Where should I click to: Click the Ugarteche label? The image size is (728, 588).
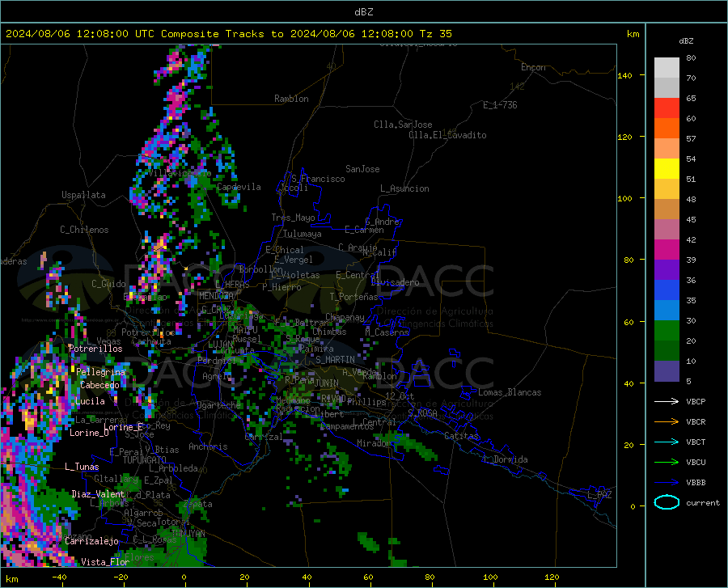pyautogui.click(x=218, y=405)
